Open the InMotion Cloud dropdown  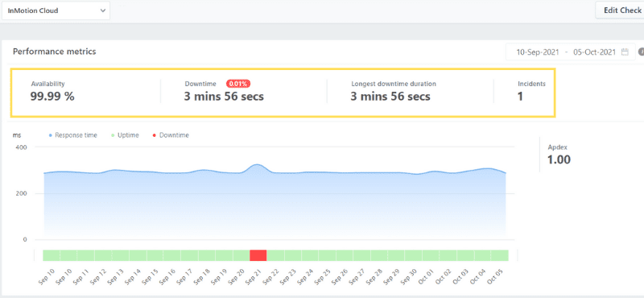pos(56,10)
